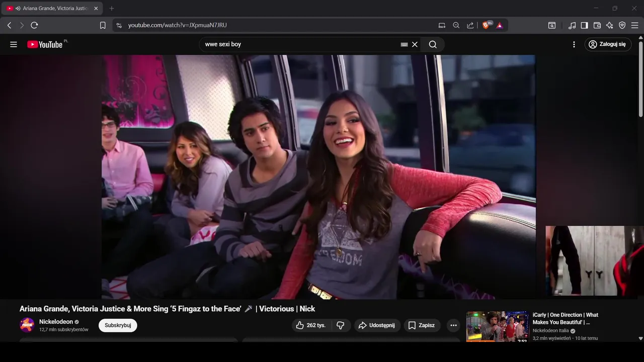Image resolution: width=644 pixels, height=362 pixels.
Task: Click the browser forward arrow
Action: pyautogui.click(x=22, y=25)
